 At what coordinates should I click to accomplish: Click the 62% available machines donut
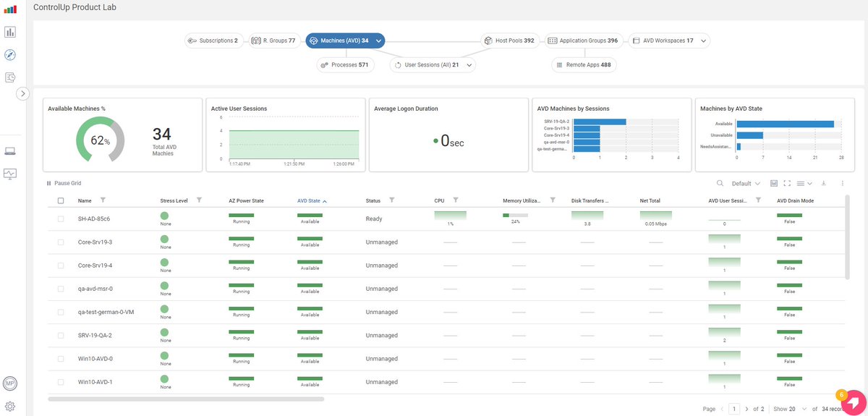coord(100,141)
